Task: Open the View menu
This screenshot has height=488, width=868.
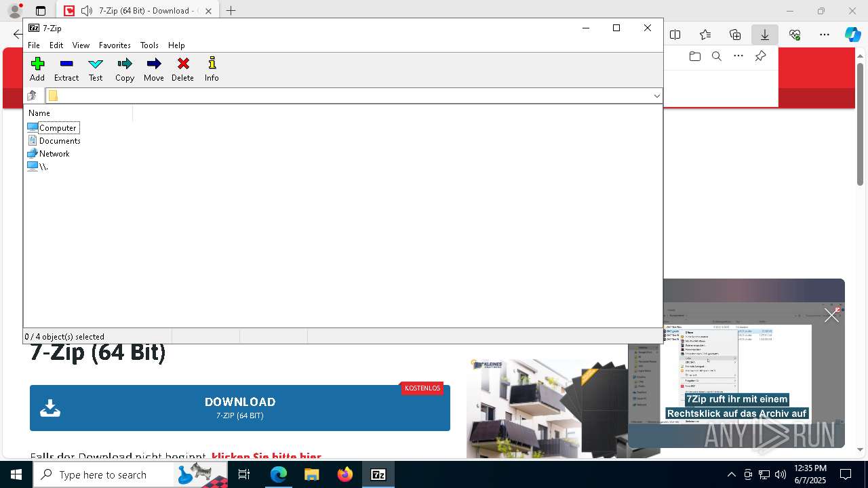Action: pyautogui.click(x=81, y=45)
